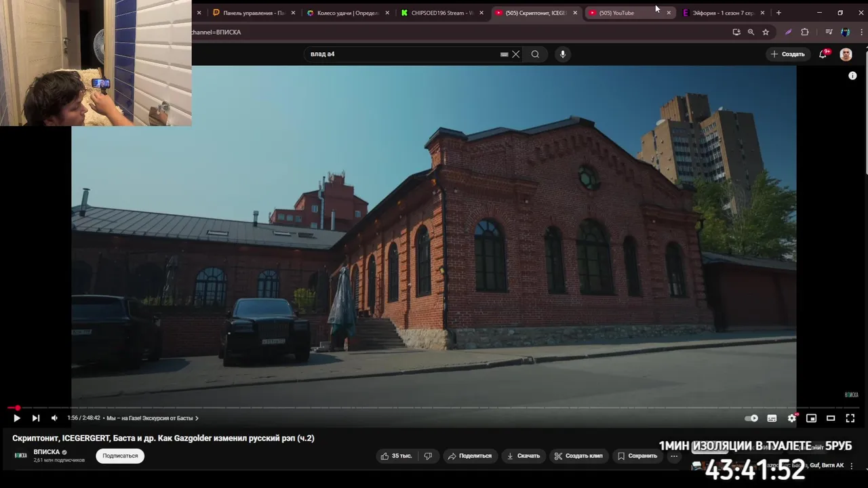
Task: Click Создать клип button
Action: 578,456
